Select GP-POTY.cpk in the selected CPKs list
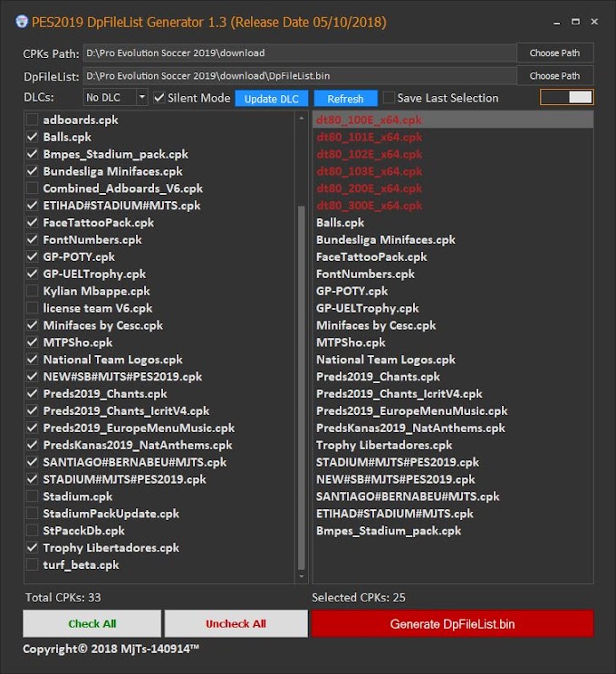This screenshot has height=674, width=616. [x=453, y=291]
